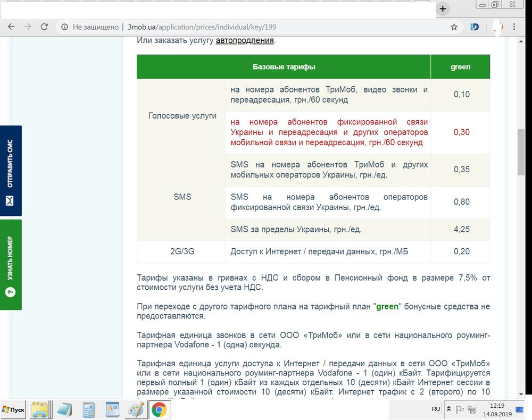Open the Chrome profile avatar
The image size is (532, 420).
click(x=498, y=27)
